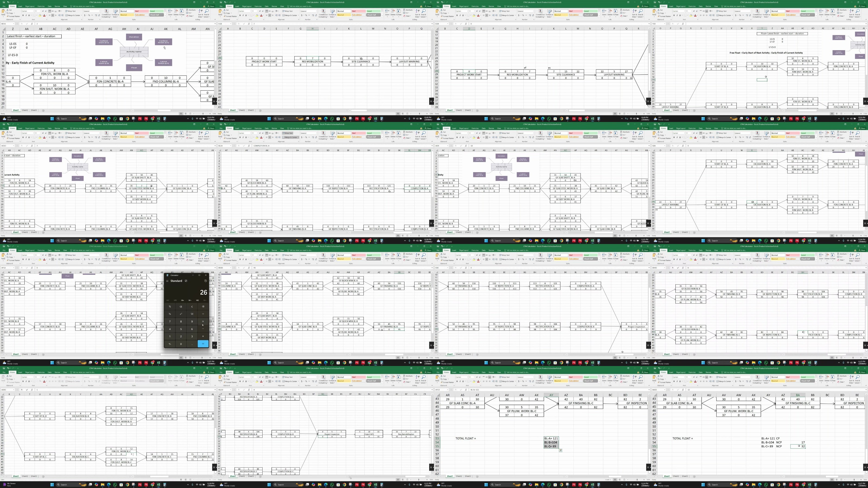Screen dimensions: 868x488
Task: Click the divide key in Calculator
Action: coord(203,314)
